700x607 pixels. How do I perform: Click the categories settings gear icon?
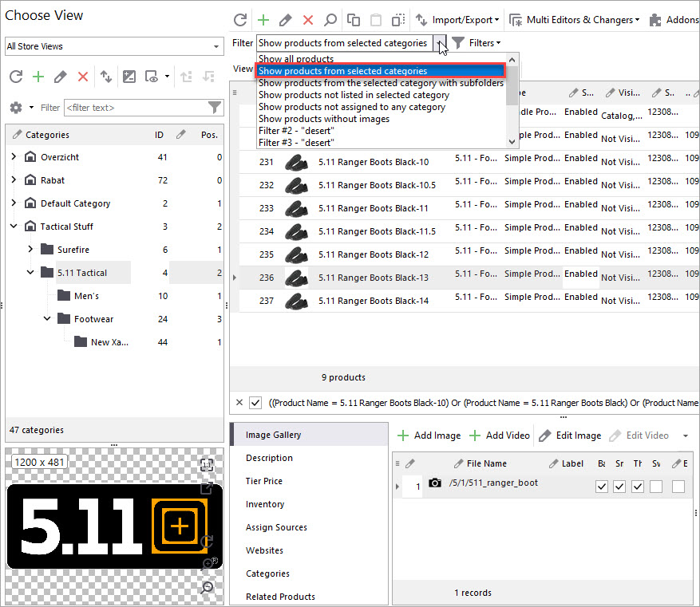click(16, 108)
